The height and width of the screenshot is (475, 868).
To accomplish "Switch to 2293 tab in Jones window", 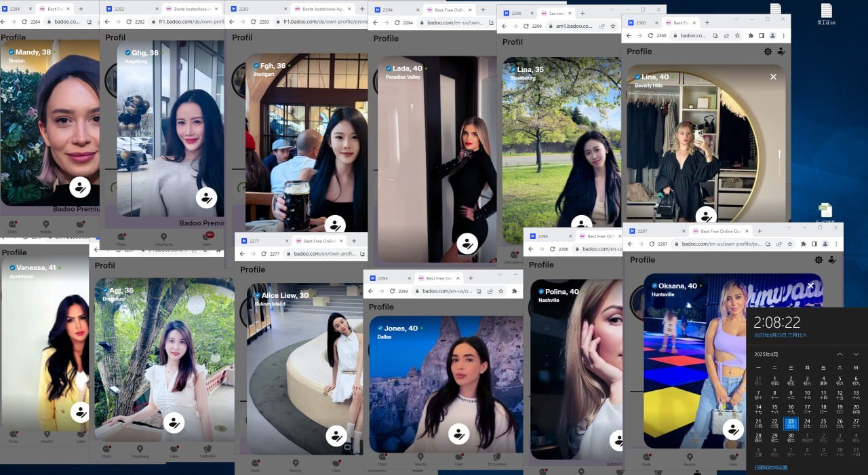I will click(389, 278).
